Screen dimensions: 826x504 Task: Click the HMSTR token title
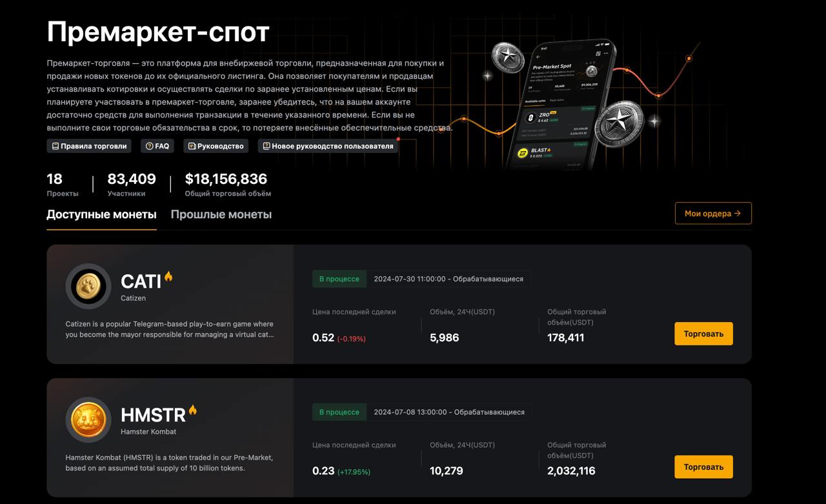(153, 415)
